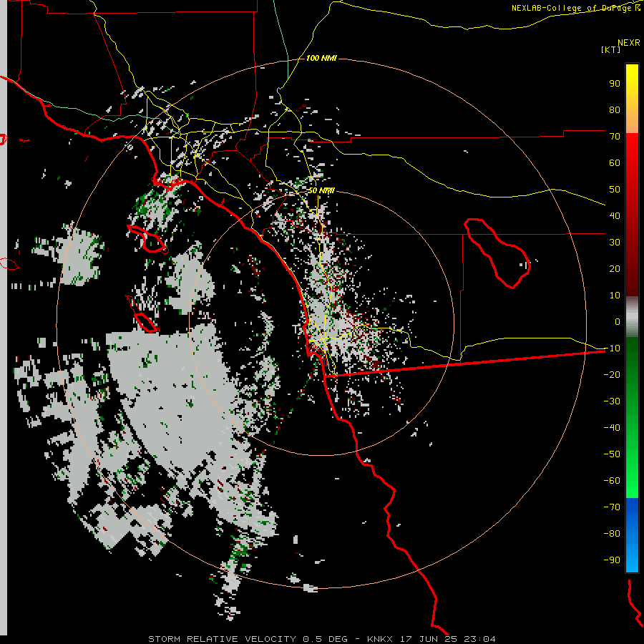Click the -40 value on the velocity scale

612,428
